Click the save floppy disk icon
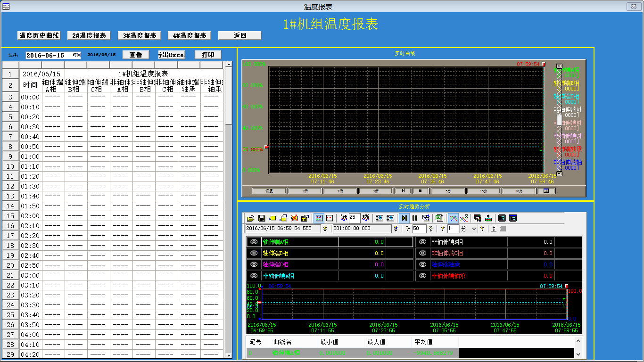The height and width of the screenshot is (362, 644). (x=262, y=218)
